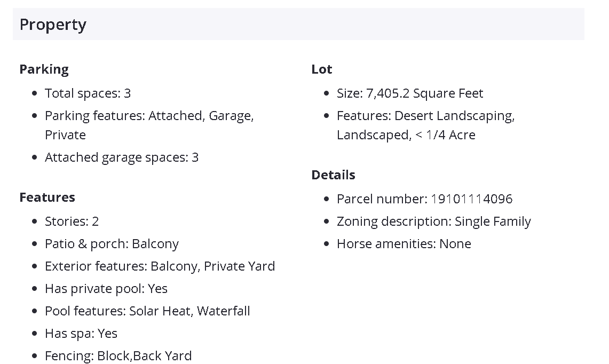Click the Size: 7,405.2 Square Feet entry
Screen dimensions: 609x364
tap(409, 93)
